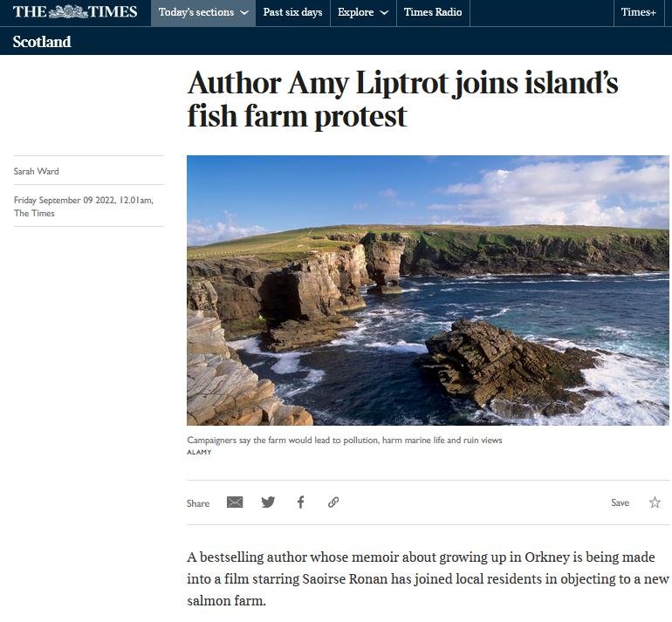Expand the Explore menu chevron
The image size is (672, 622).
pyautogui.click(x=384, y=13)
